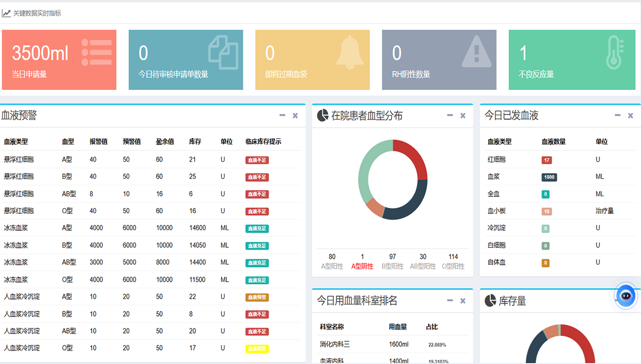Click the 临床库存提示 column header
The image size is (641, 364).
(x=263, y=142)
